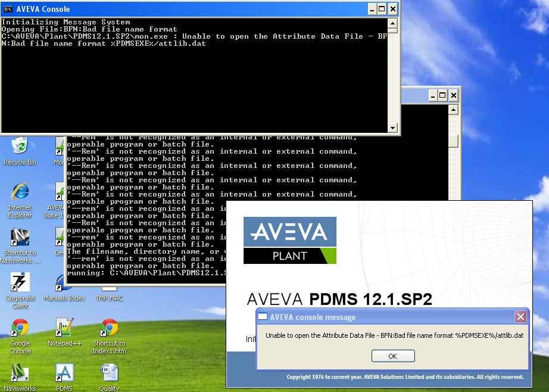Click background console scrollbar up arrow
The image size is (549, 392).
[x=453, y=110]
